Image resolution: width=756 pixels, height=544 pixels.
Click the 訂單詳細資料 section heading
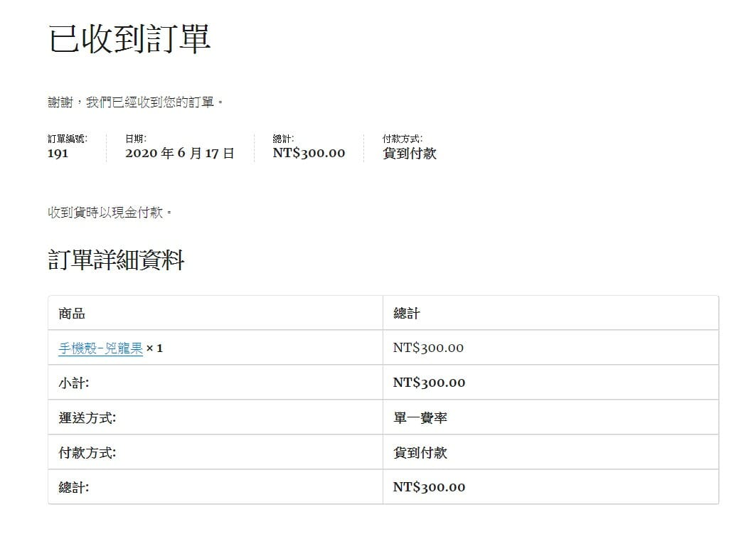pyautogui.click(x=116, y=260)
